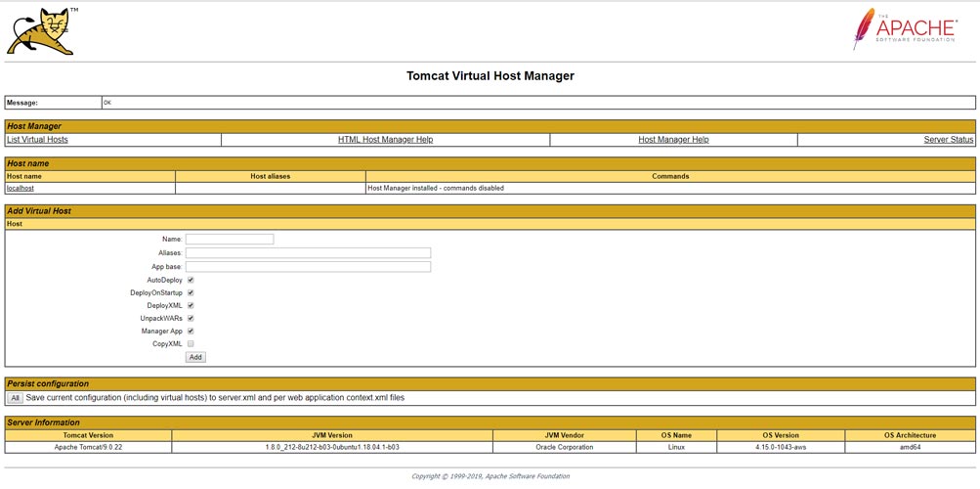Click the 'Add Virtual Host' section title
Viewport: 980px width, 489px height.
click(x=39, y=211)
